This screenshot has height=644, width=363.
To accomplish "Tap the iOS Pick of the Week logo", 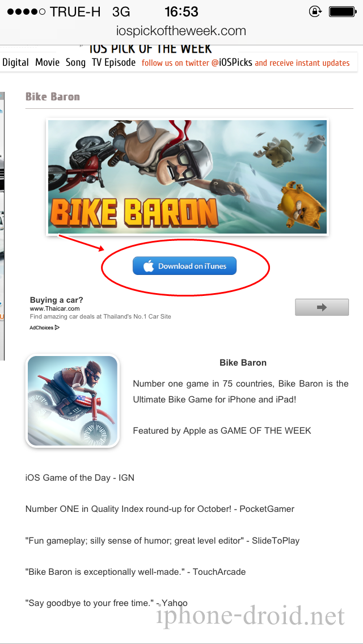I will [150, 48].
